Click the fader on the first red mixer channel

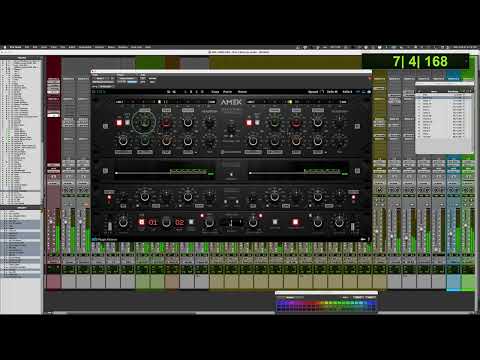(51, 222)
